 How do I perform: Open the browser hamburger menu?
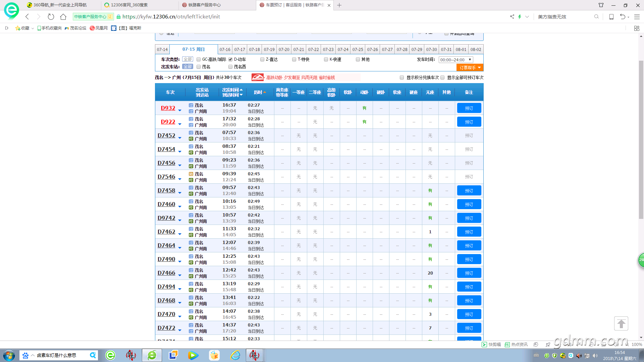(637, 16)
